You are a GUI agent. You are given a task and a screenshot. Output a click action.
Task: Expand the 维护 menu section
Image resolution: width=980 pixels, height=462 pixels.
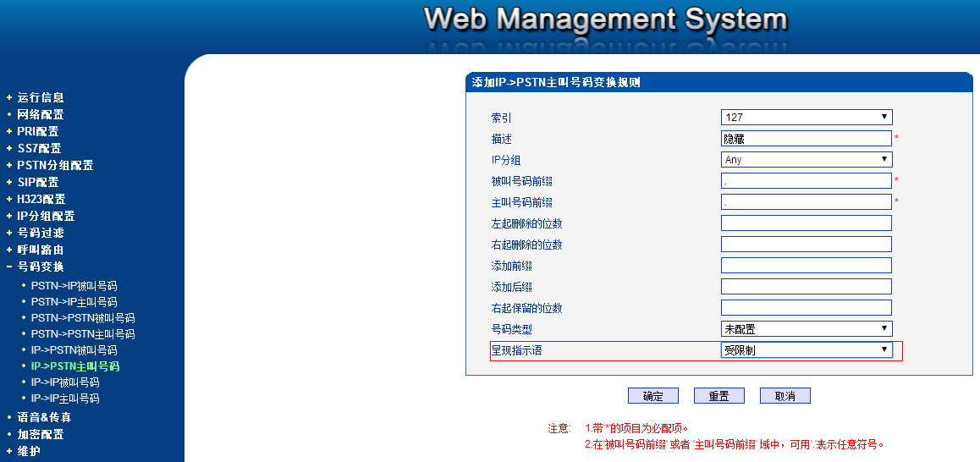point(29,451)
